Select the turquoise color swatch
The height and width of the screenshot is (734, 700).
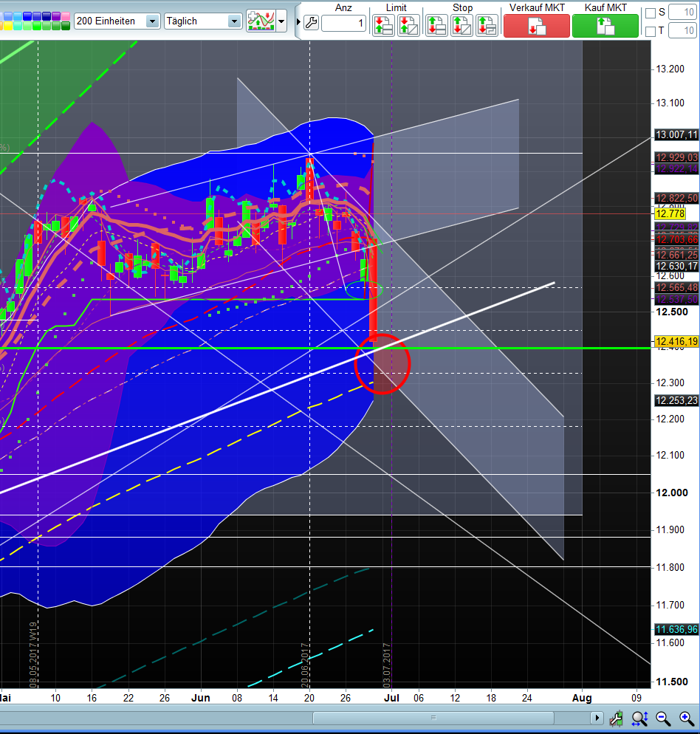(18, 26)
